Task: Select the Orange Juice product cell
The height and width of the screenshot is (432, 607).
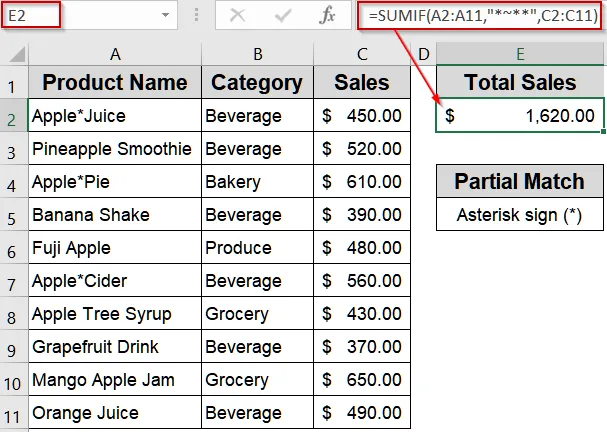Action: pos(115,412)
